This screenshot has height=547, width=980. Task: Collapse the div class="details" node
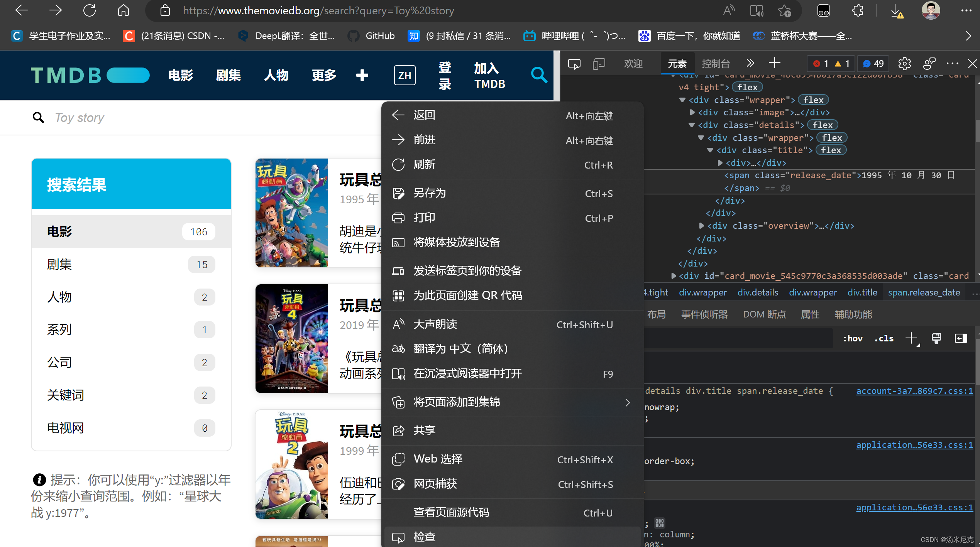click(692, 125)
